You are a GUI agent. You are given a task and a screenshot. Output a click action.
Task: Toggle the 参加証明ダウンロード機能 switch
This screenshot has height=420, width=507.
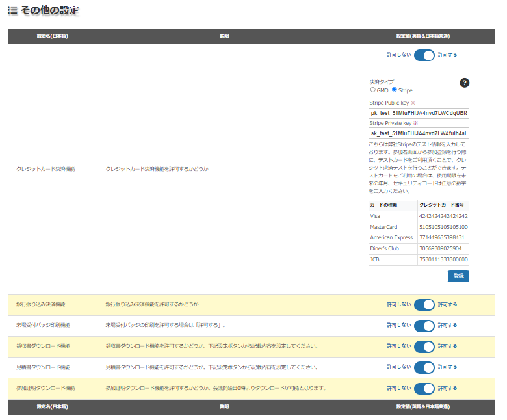424,388
